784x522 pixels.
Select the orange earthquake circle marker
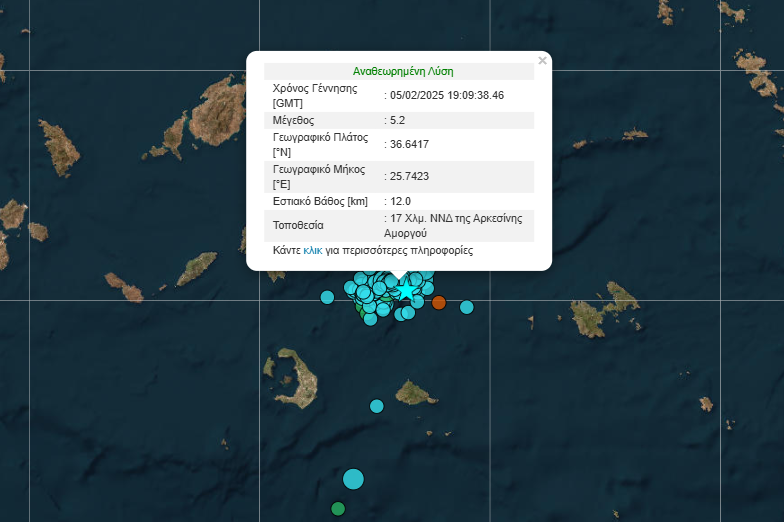coord(438,302)
